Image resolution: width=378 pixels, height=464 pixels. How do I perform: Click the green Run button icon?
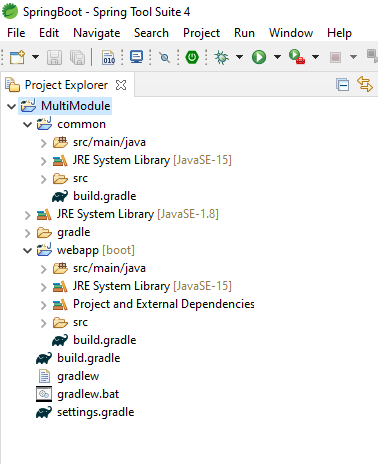259,57
